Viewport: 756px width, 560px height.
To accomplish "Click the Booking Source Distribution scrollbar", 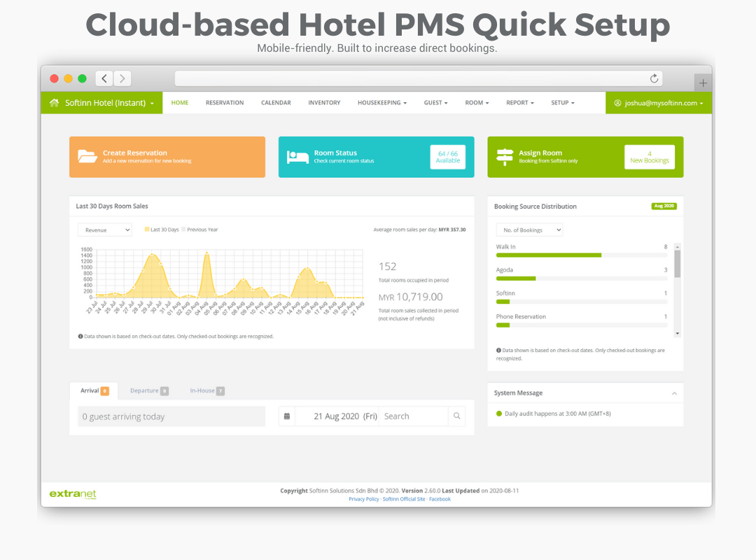I will (677, 265).
